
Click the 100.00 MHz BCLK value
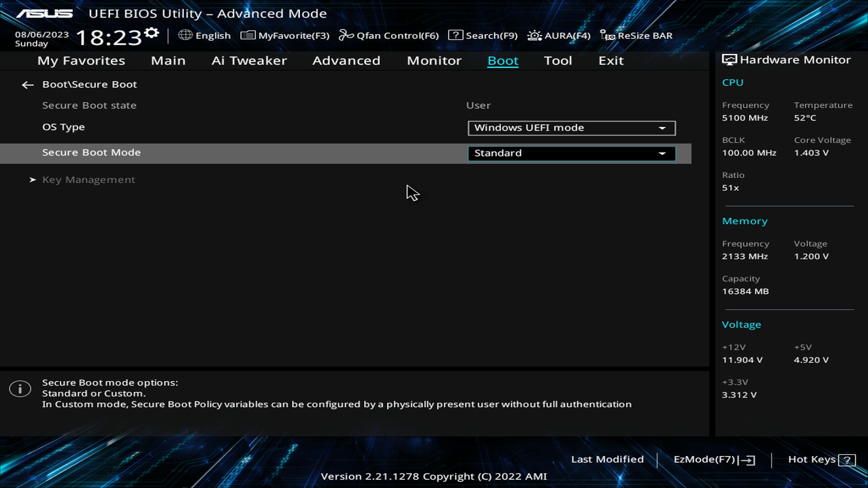coord(749,153)
